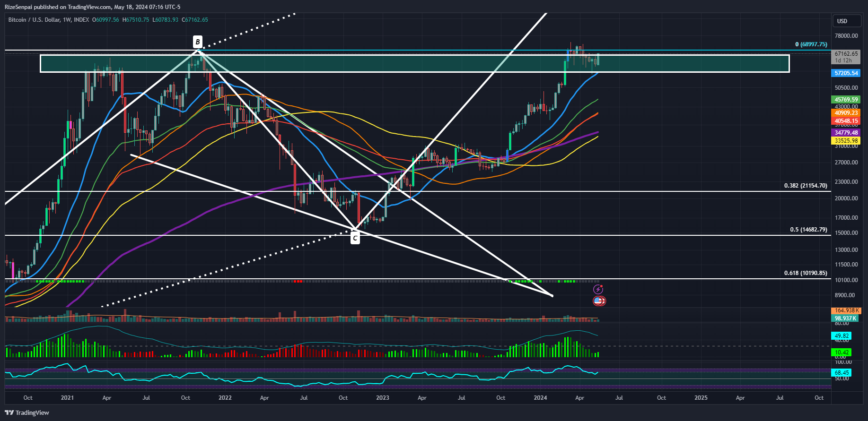Click the purple lightning event icon
Image resolution: width=868 pixels, height=421 pixels.
tap(598, 289)
